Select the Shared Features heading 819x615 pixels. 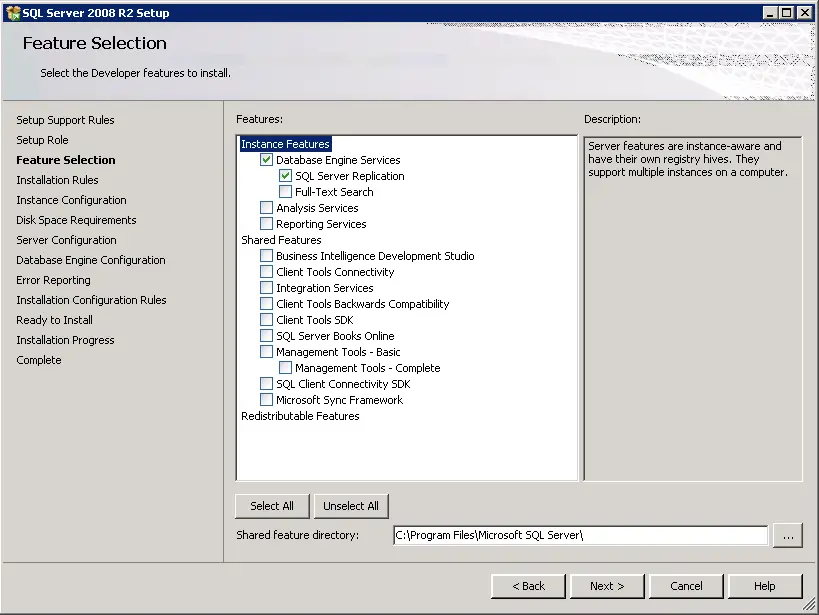[x=281, y=240]
